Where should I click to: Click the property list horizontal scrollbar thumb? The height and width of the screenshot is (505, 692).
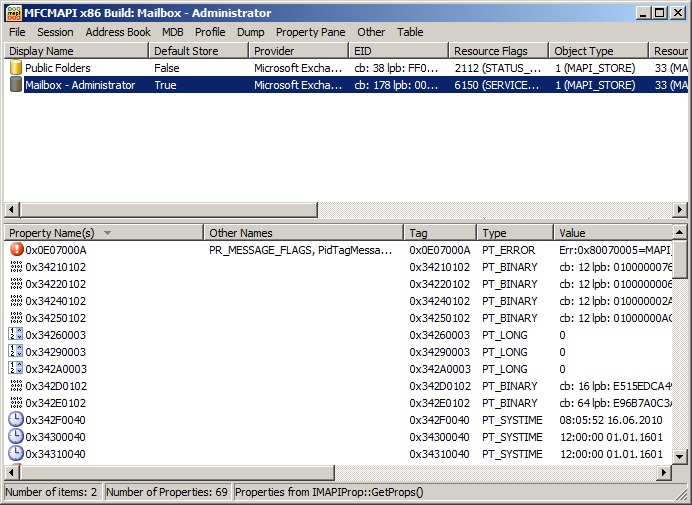coord(177,473)
